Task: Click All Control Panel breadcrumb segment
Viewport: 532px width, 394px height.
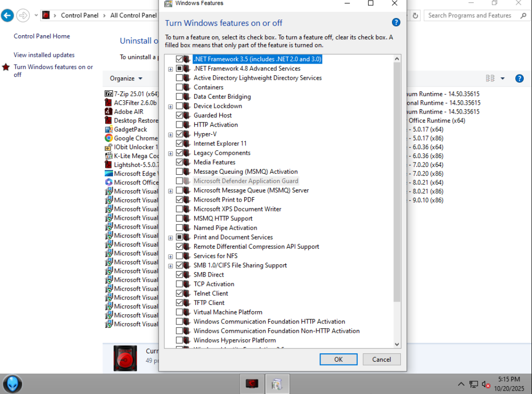Action: [133, 15]
